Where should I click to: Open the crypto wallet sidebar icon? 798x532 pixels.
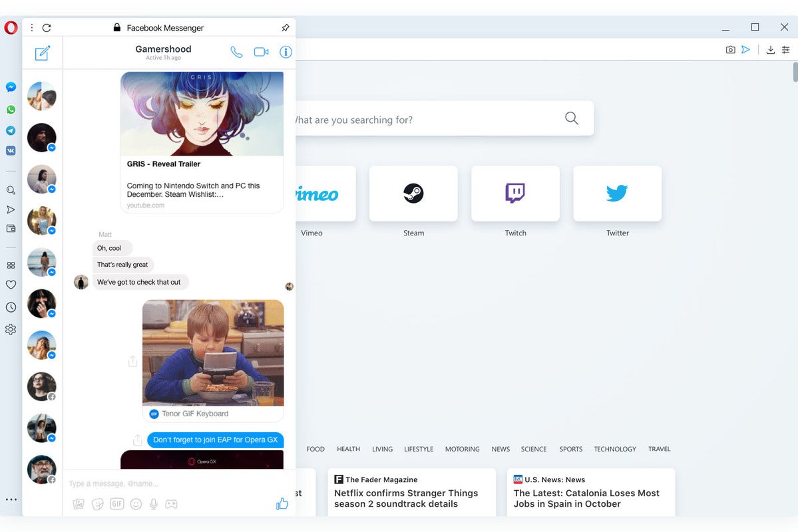coord(11,229)
